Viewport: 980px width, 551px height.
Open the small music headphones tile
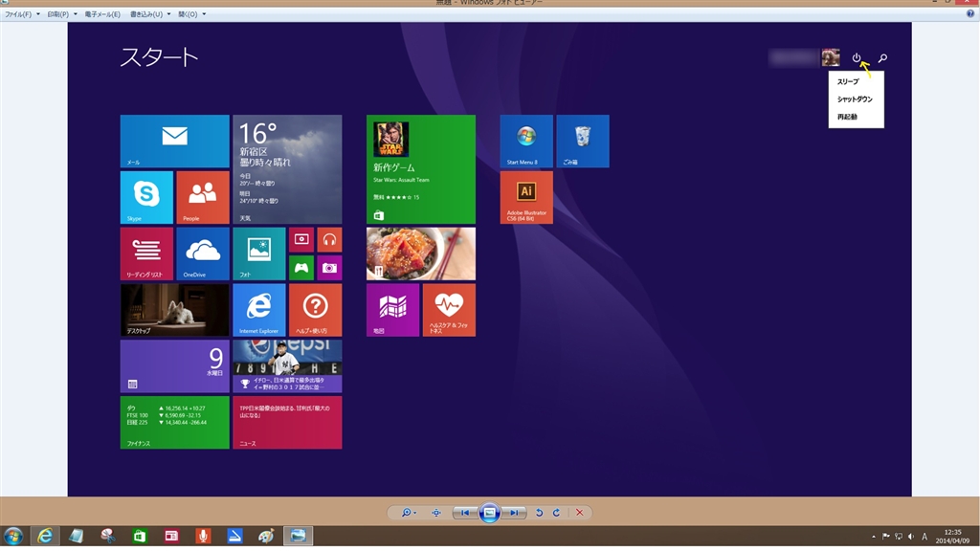click(329, 239)
